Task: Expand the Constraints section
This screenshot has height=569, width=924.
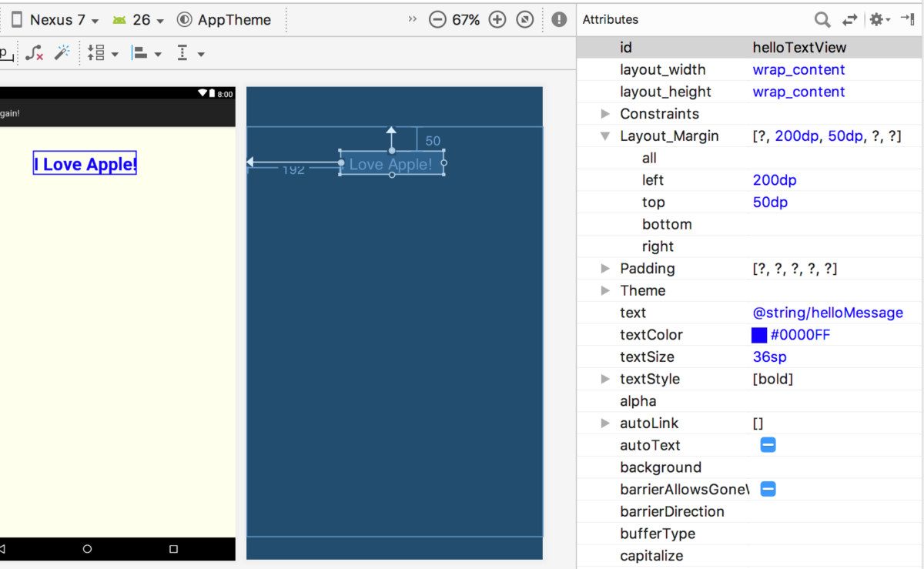Action: (606, 114)
